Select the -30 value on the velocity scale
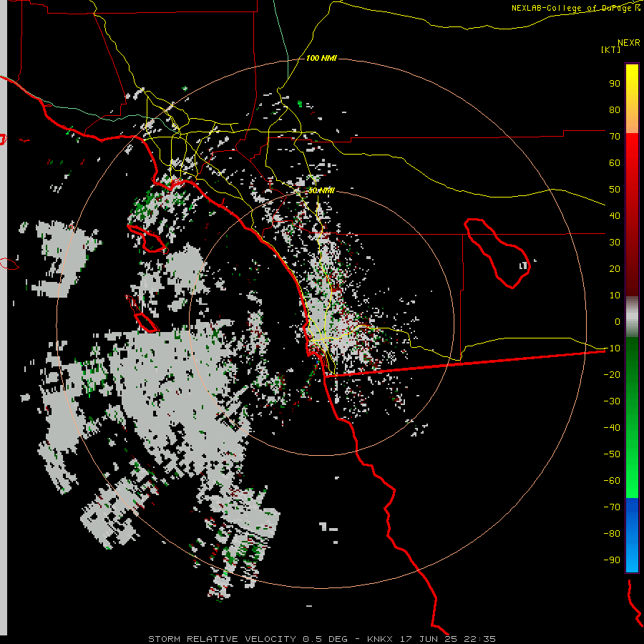This screenshot has width=644, height=644. tap(612, 401)
